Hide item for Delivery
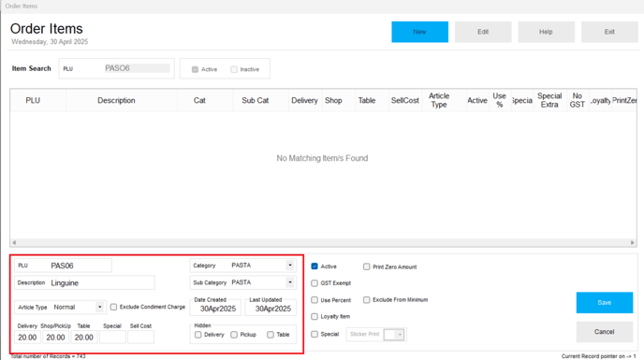The height and width of the screenshot is (360, 644). coord(198,335)
